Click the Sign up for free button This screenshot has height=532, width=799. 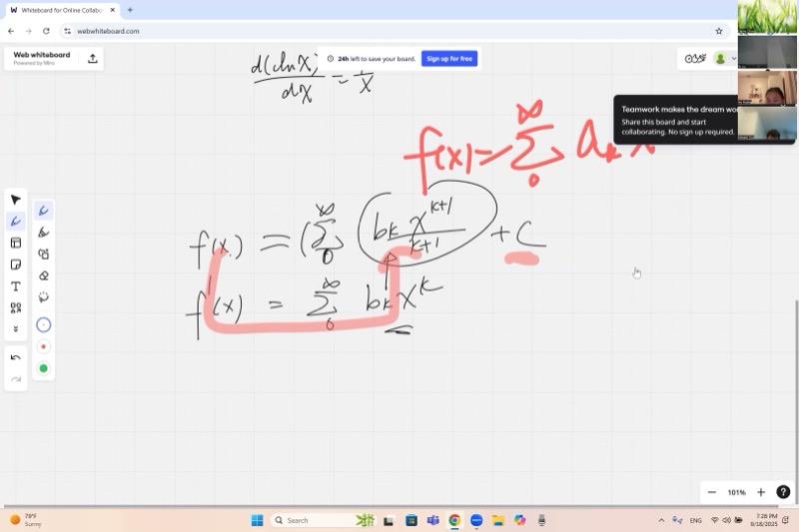coord(449,59)
